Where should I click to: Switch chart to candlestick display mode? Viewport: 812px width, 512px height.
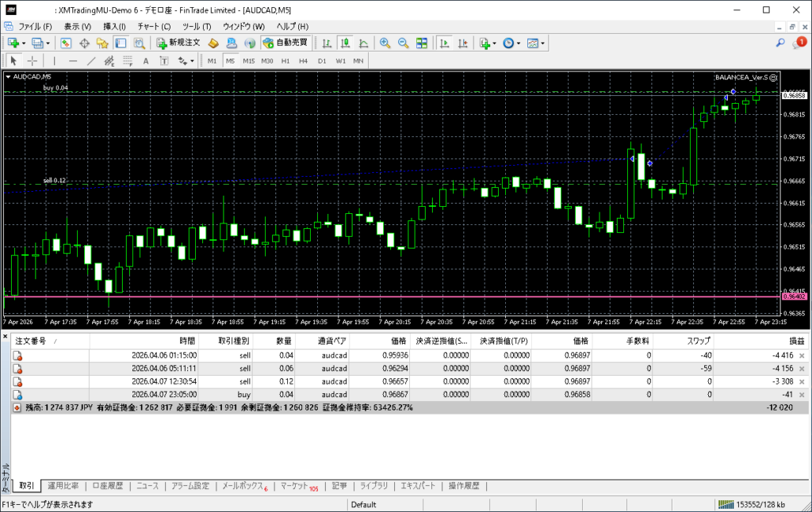(345, 43)
